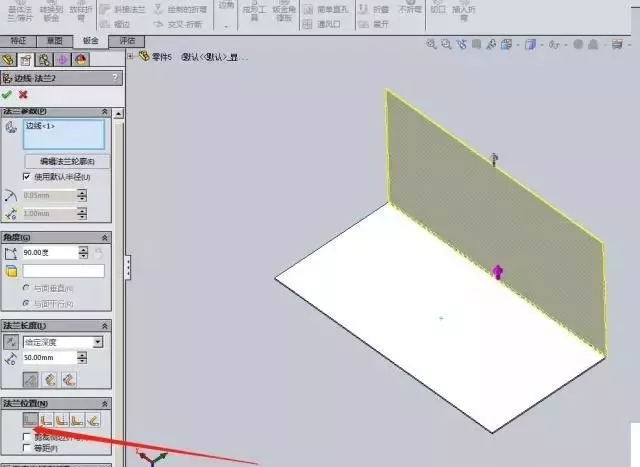Collapse the 角度 section

(x=104, y=237)
